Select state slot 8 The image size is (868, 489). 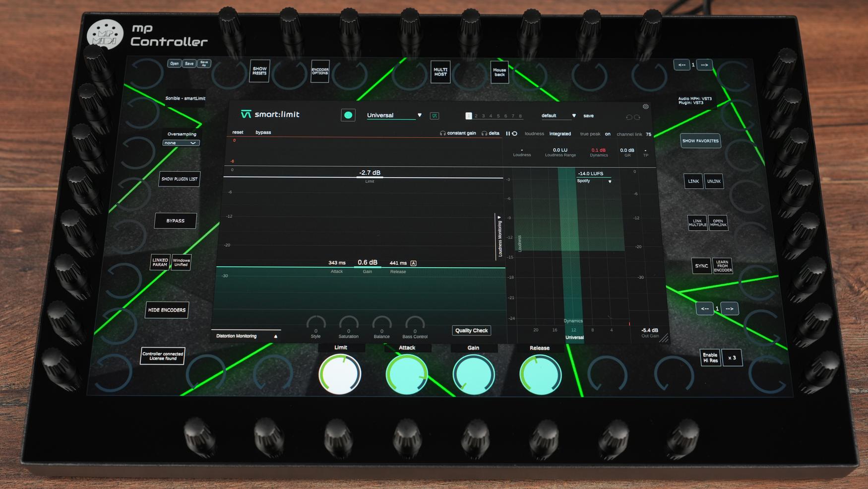click(520, 116)
